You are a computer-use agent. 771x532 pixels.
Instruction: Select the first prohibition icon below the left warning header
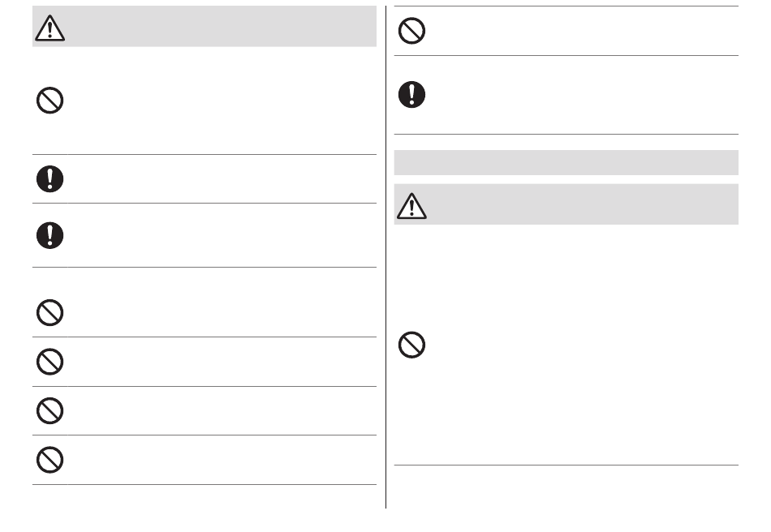(50, 101)
